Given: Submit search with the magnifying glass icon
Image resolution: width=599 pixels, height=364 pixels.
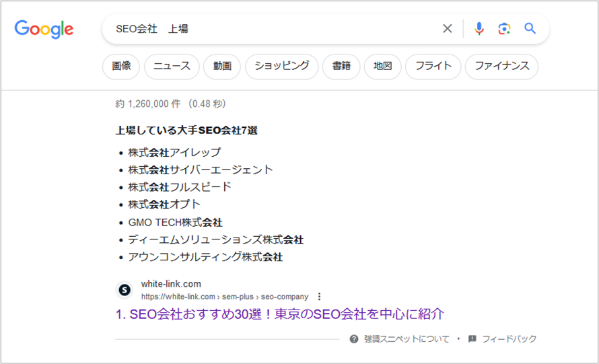Looking at the screenshot, I should [x=530, y=28].
